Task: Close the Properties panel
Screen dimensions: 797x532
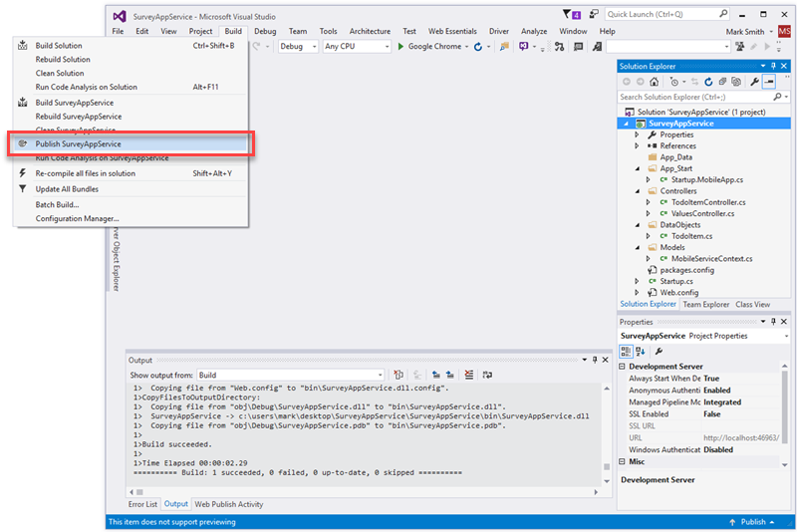Action: tap(784, 322)
